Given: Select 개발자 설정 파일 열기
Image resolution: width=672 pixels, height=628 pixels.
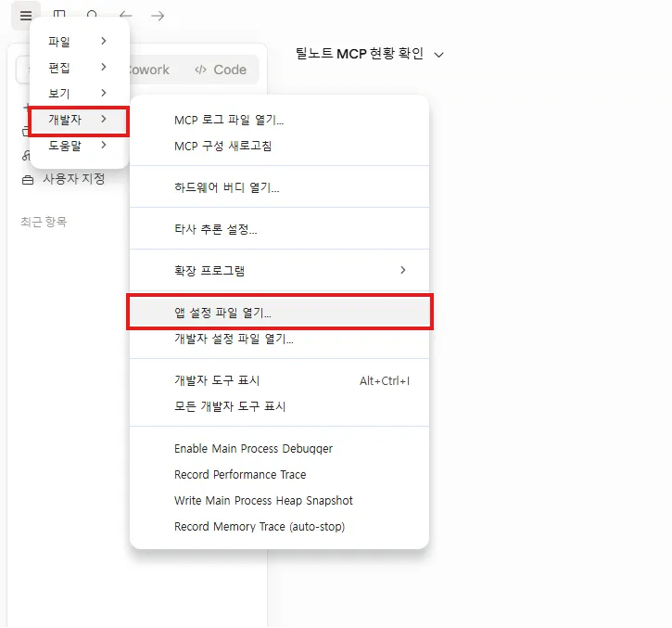Looking at the screenshot, I should (279, 339).
